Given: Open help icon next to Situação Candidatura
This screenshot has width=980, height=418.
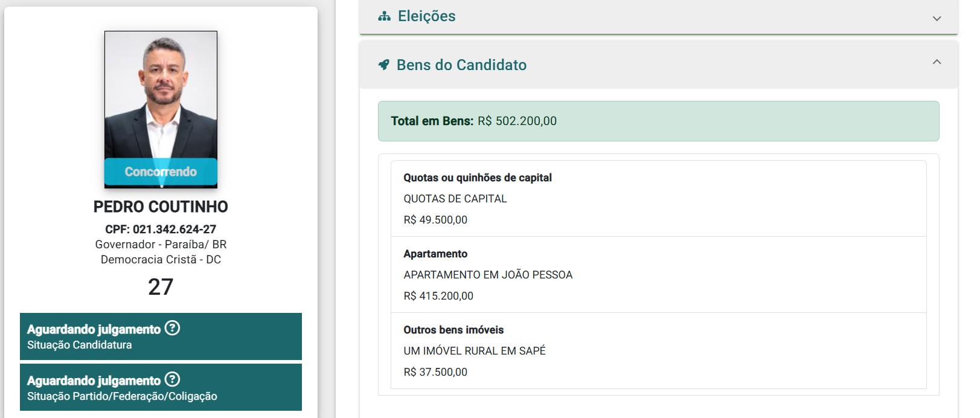Looking at the screenshot, I should [173, 328].
